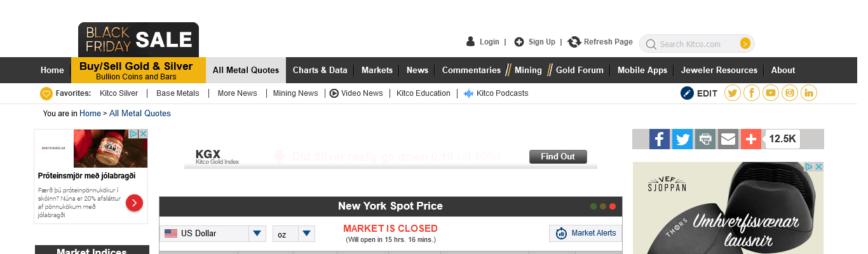Open Kitco's Instagram profile icon
This screenshot has width=868, height=254.
coord(790,93)
